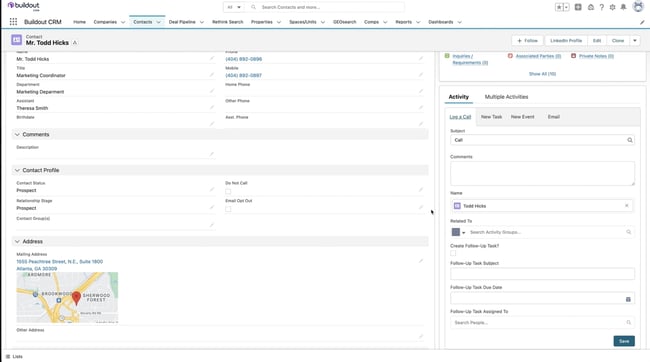Switch to the New Task tab
650x362 pixels.
491,117
